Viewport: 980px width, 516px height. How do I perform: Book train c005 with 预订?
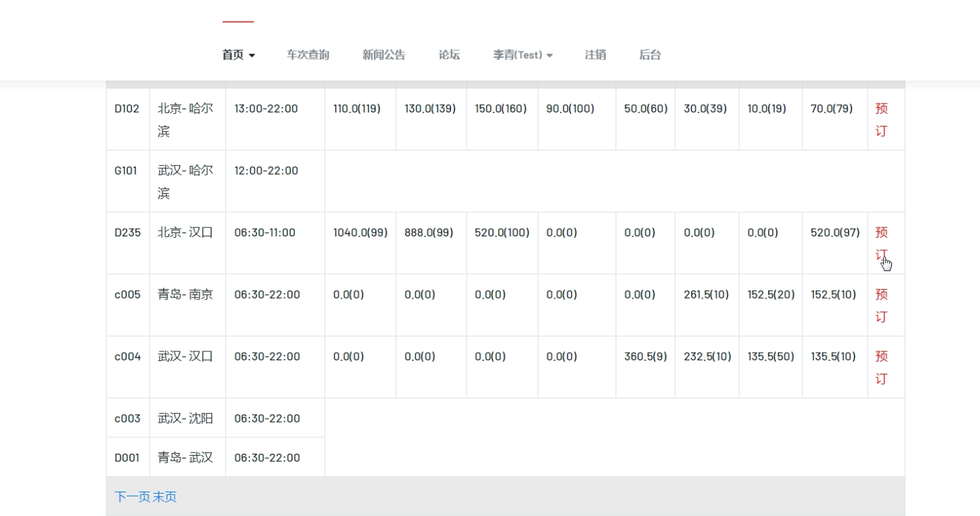[881, 305]
